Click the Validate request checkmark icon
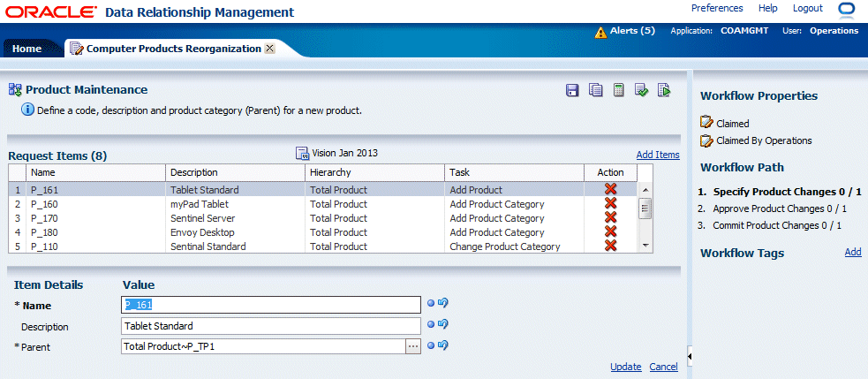This screenshot has height=379, width=868. [642, 90]
